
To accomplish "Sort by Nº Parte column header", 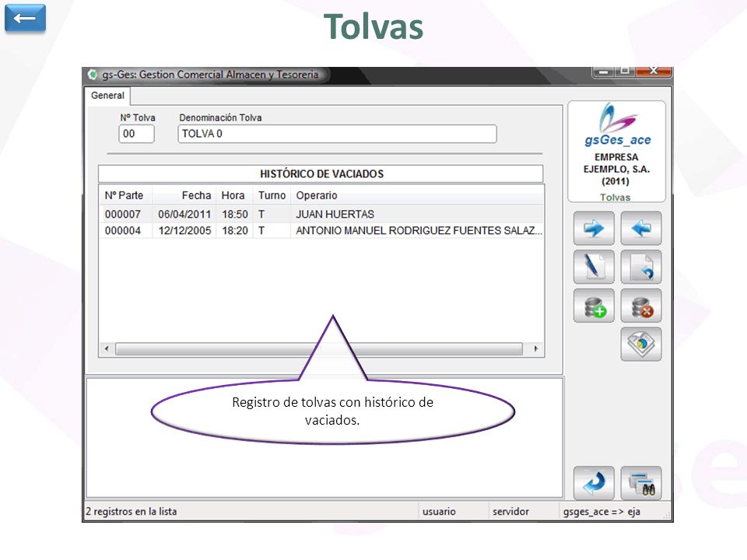I will pos(125,195).
